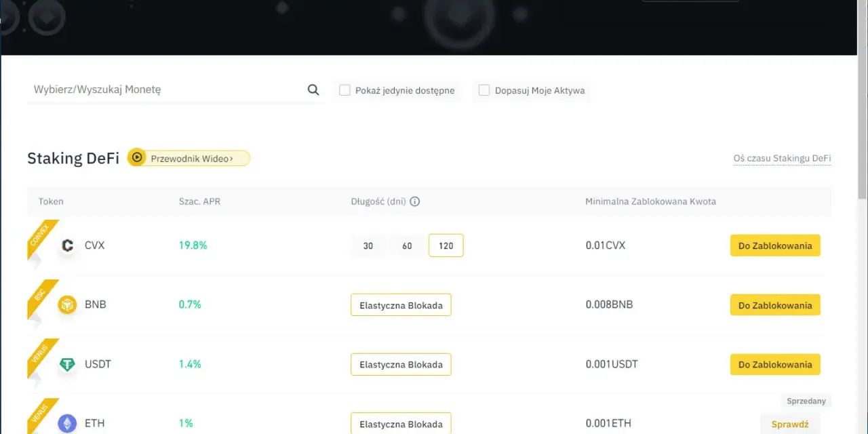The height and width of the screenshot is (434, 868).
Task: Click Sprawdź button for ETH
Action: (x=790, y=424)
